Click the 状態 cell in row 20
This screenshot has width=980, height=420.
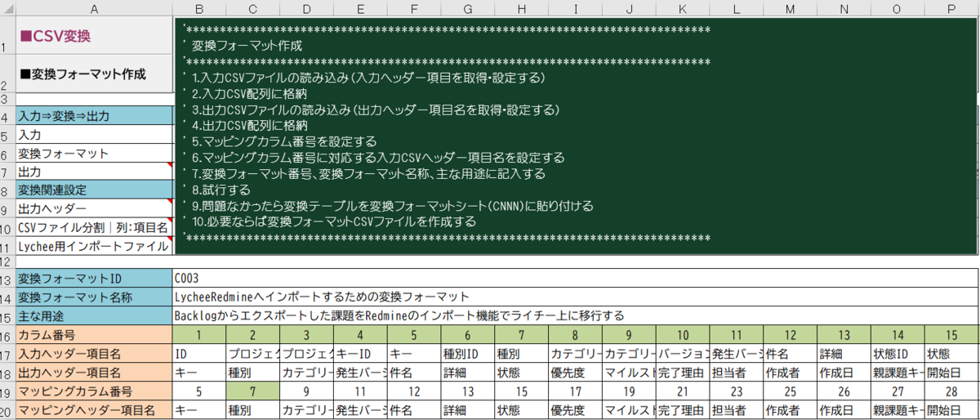[521, 410]
